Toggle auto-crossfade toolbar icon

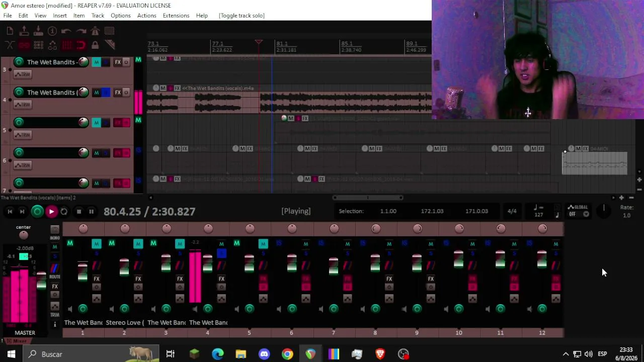[10, 45]
